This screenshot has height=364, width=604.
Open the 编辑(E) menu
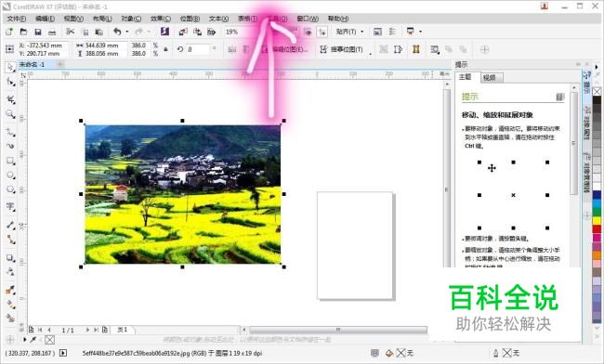(46, 19)
